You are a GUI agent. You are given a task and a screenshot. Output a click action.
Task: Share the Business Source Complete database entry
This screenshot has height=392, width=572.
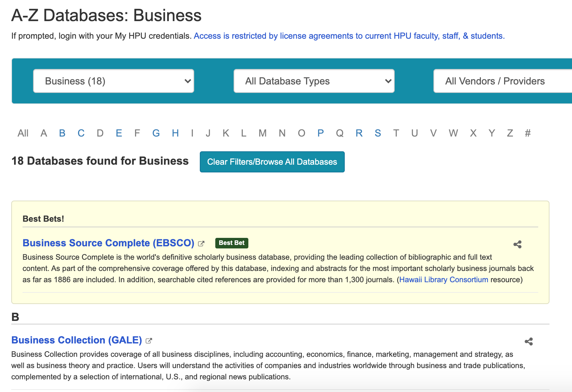[x=517, y=244]
